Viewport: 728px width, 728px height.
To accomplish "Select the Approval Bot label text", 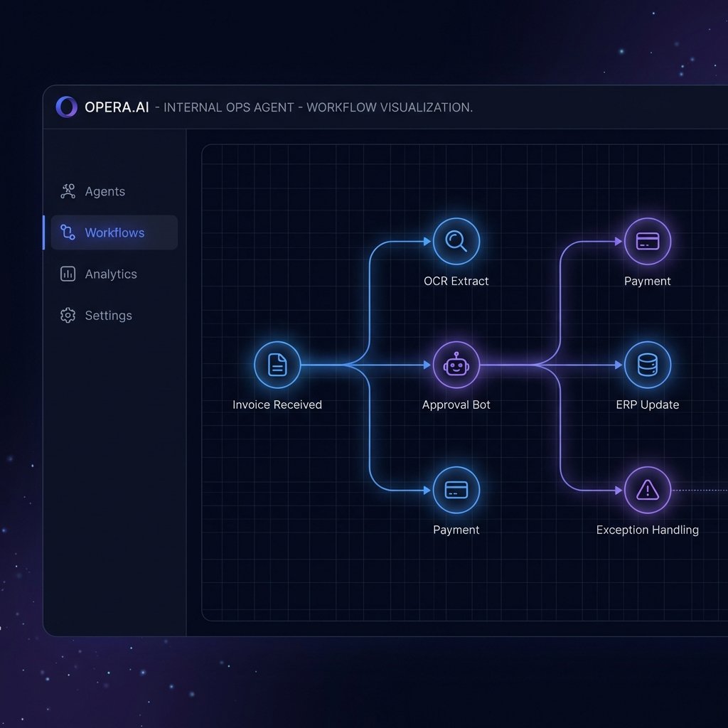I will pyautogui.click(x=456, y=405).
